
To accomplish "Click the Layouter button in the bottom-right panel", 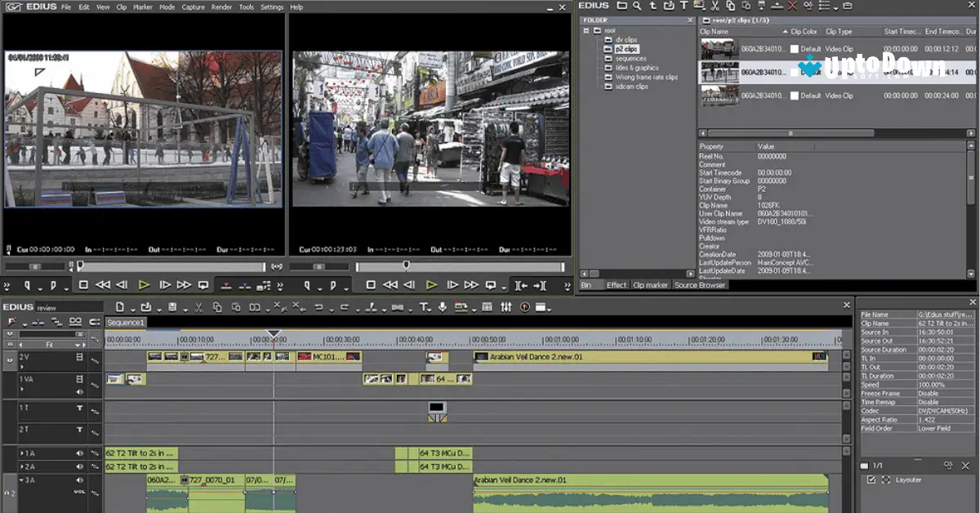I will [x=908, y=480].
